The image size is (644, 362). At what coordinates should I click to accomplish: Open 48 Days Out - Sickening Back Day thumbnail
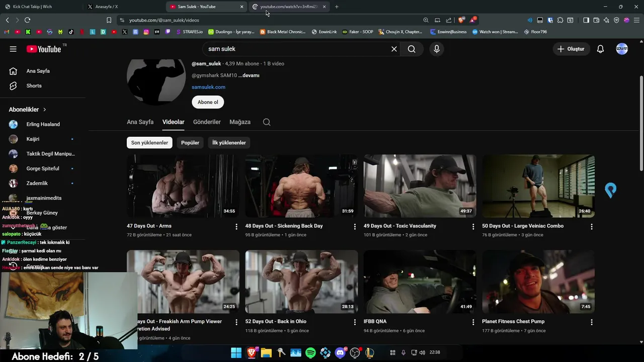[301, 186]
